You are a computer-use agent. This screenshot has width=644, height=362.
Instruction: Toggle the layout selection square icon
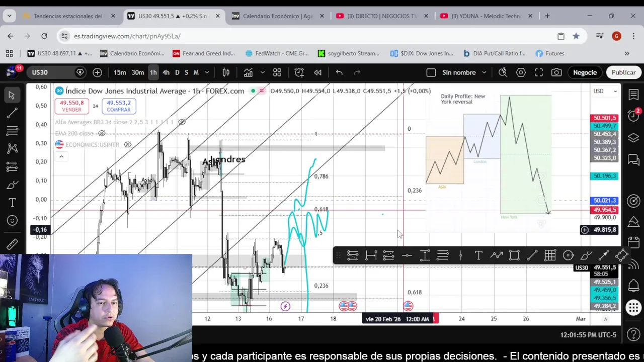coord(431,72)
